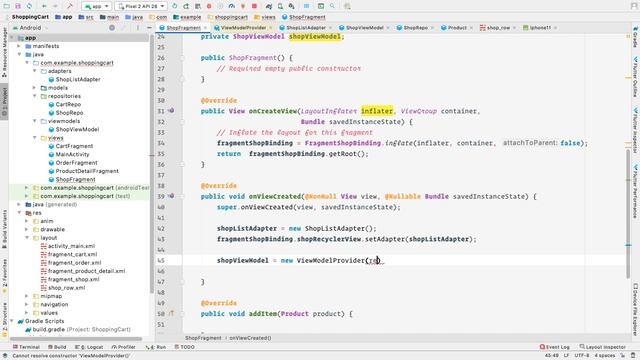Collapse the viewmodels package
The image size is (640, 360).
pos(35,121)
